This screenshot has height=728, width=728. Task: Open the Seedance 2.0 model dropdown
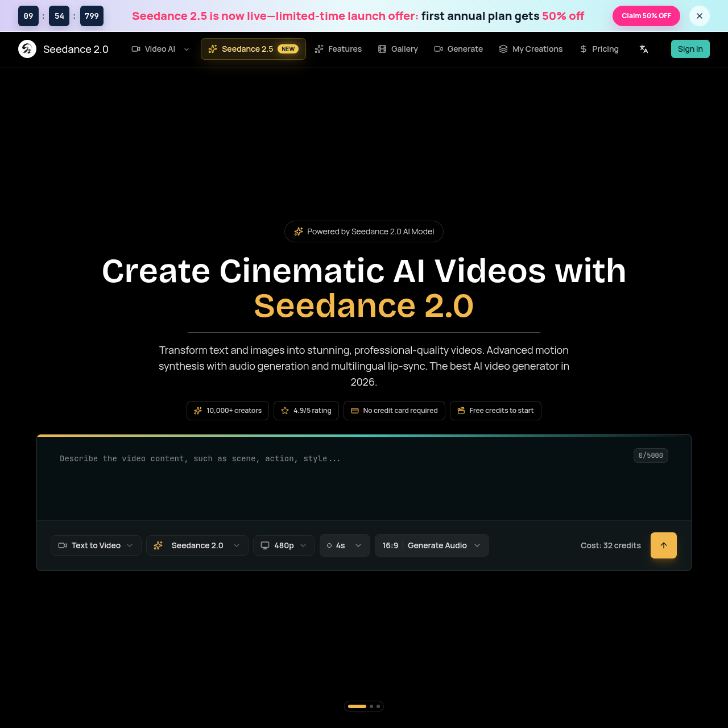pyautogui.click(x=197, y=545)
